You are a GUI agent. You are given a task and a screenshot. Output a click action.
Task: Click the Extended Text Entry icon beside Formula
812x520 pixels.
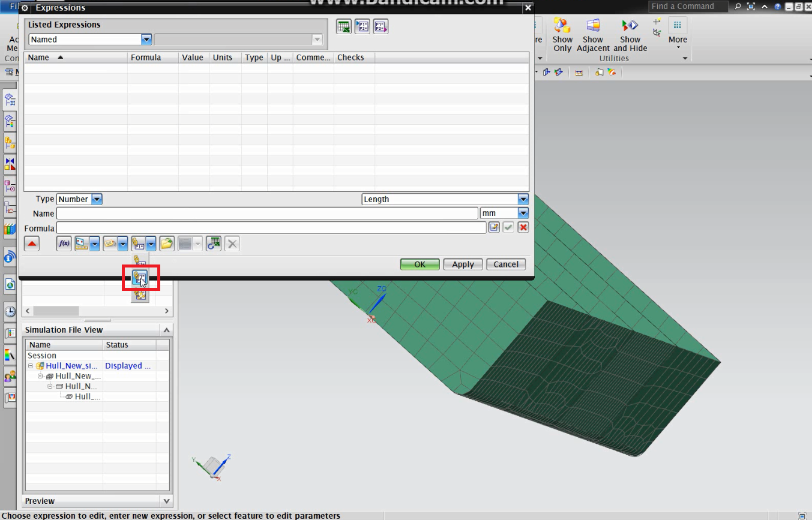click(494, 227)
